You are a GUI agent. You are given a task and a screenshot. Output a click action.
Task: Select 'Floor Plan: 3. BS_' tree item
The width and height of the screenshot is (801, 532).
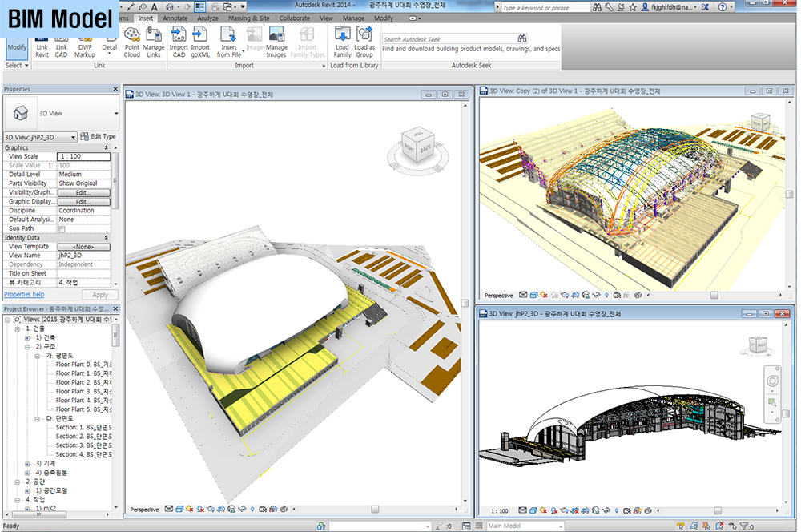point(83,392)
